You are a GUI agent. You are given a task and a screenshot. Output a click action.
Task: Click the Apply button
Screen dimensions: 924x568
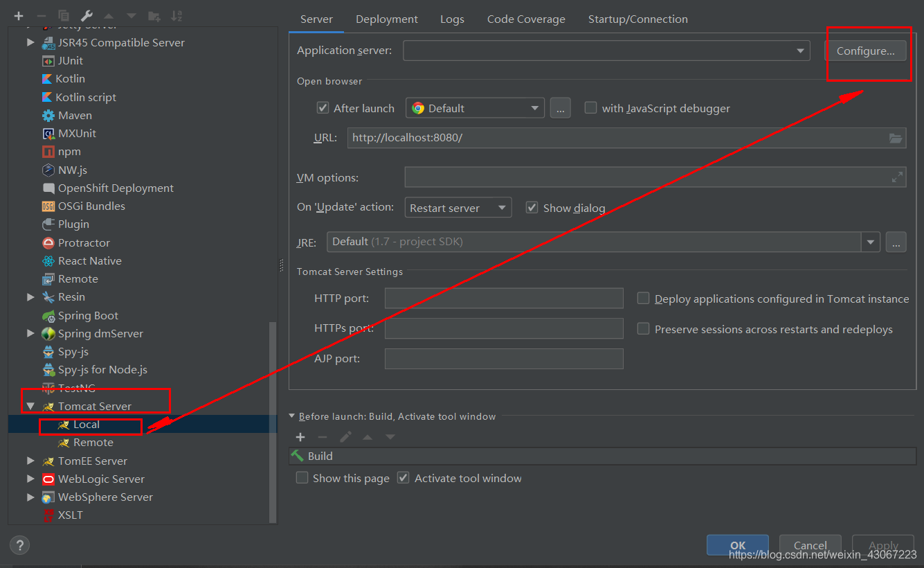click(x=884, y=545)
